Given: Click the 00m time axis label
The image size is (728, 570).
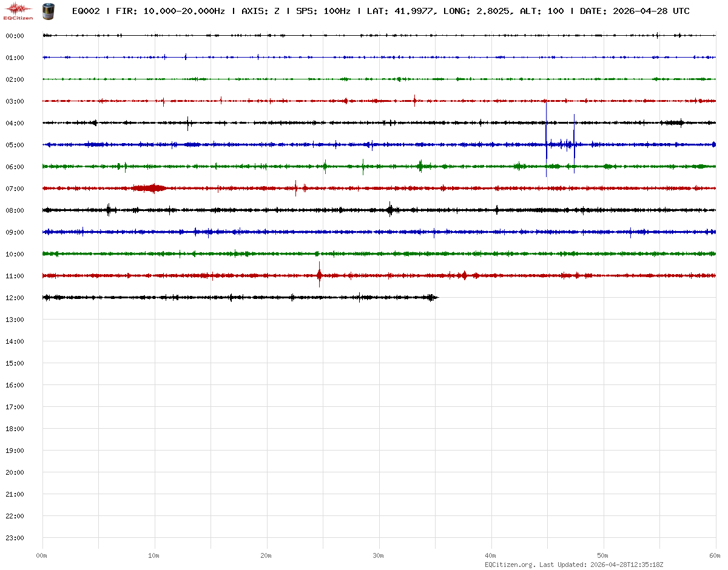Looking at the screenshot, I should click(x=42, y=555).
